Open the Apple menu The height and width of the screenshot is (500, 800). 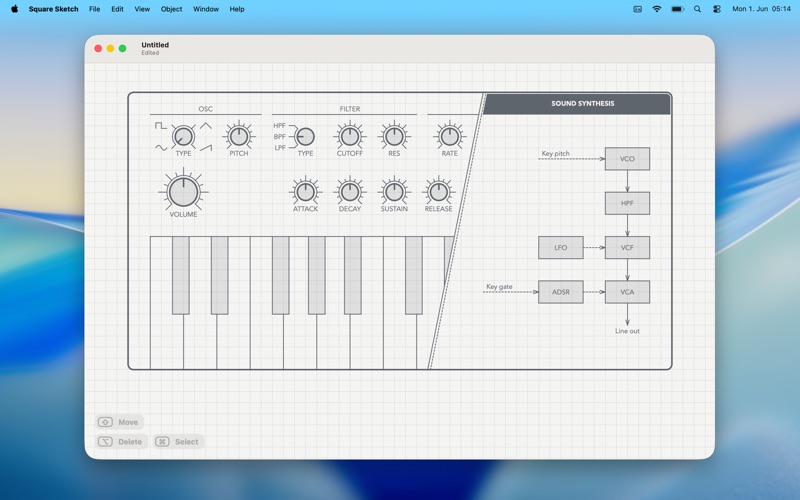click(x=14, y=9)
